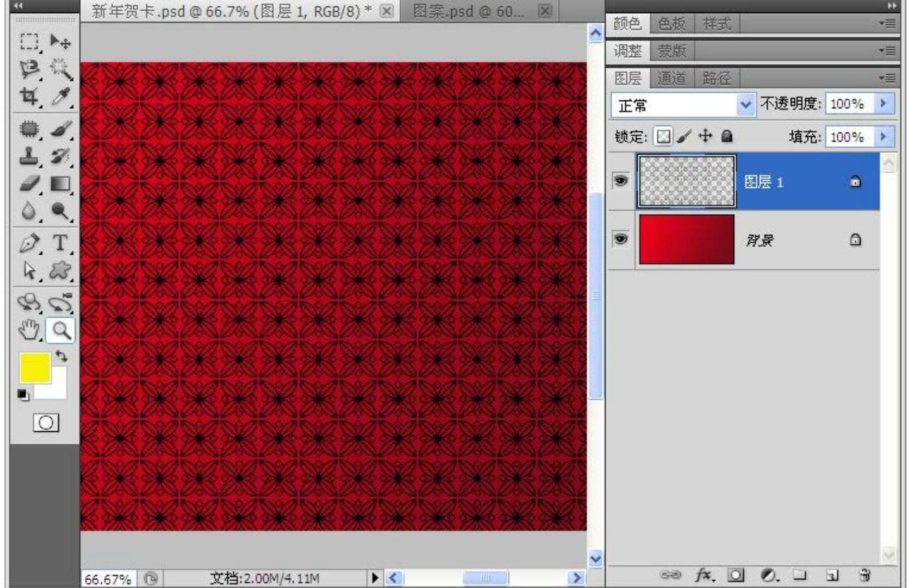Open the layer style fx button

(705, 576)
